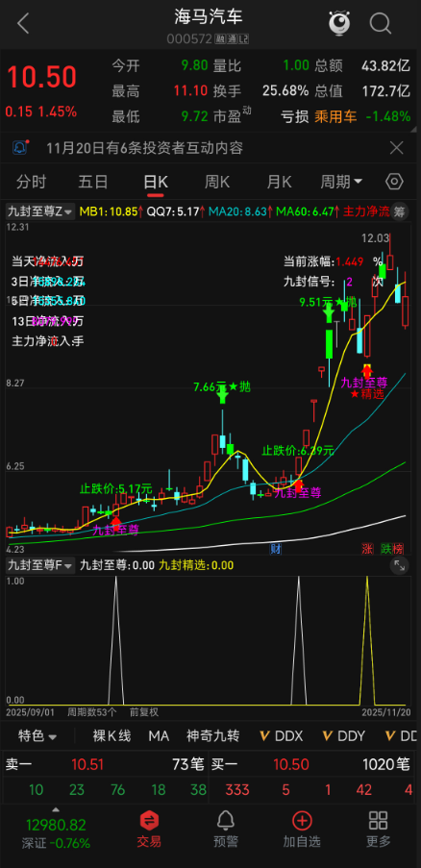Switch to 五日 chart tab
The height and width of the screenshot is (868, 421).
tap(93, 182)
